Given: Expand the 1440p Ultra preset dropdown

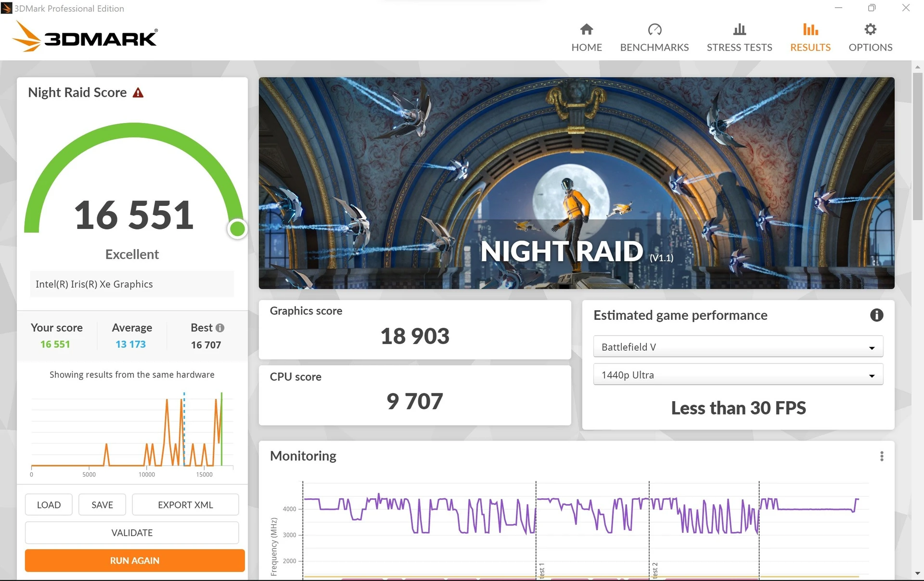Looking at the screenshot, I should pos(738,375).
